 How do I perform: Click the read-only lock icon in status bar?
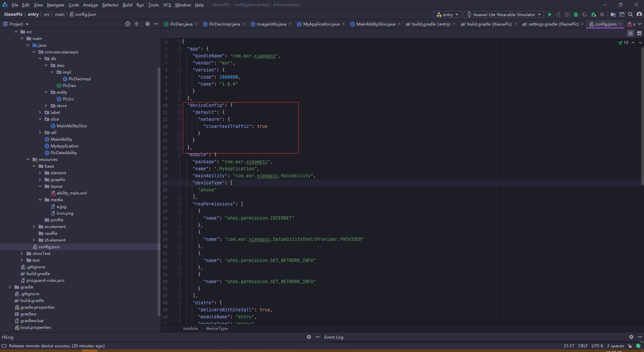(630, 346)
